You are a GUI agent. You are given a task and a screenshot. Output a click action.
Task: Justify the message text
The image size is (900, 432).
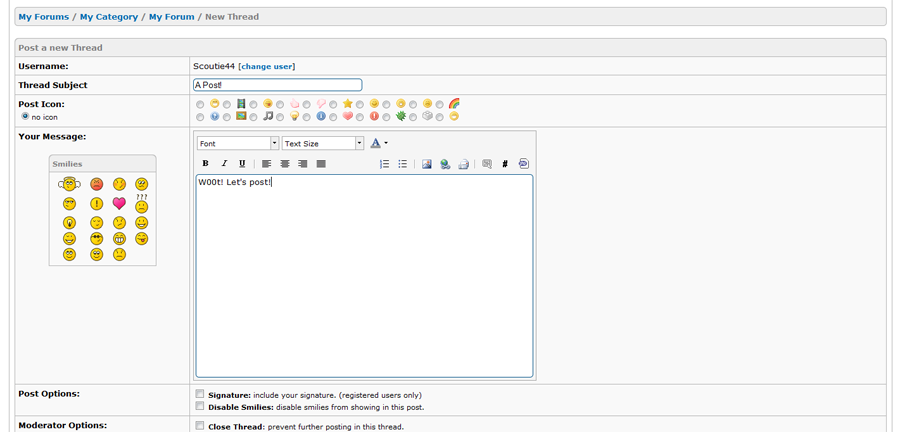coord(321,164)
